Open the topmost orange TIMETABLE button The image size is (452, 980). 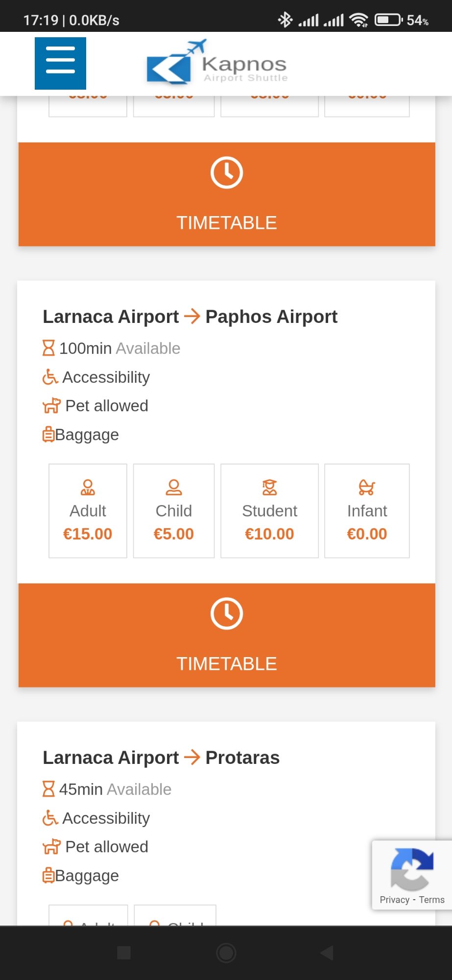tap(227, 194)
